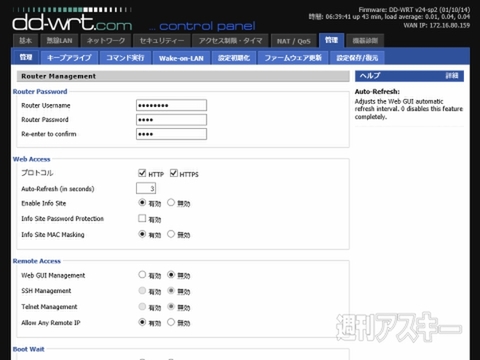Click the Router Password field
Image resolution: width=480 pixels, height=360 pixels.
coord(171,120)
